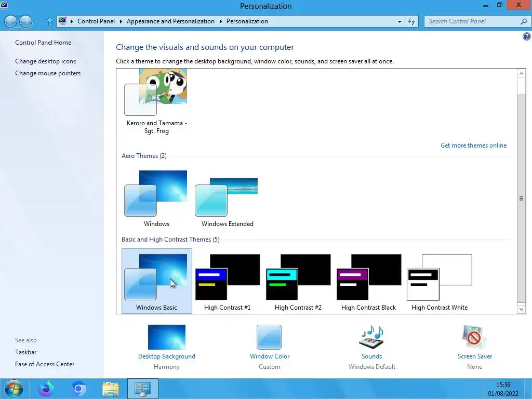Click Basic and High Contrast Themes header

170,239
